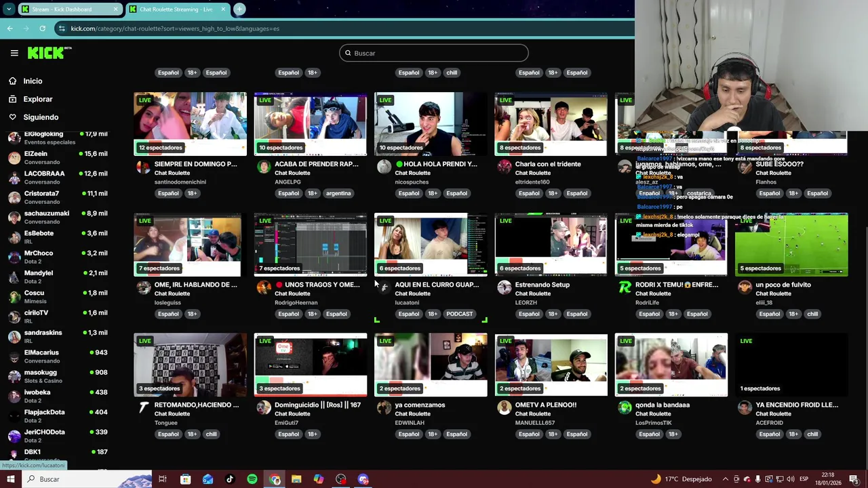
Task: Click the Buscar search field on Kick
Action: click(434, 53)
